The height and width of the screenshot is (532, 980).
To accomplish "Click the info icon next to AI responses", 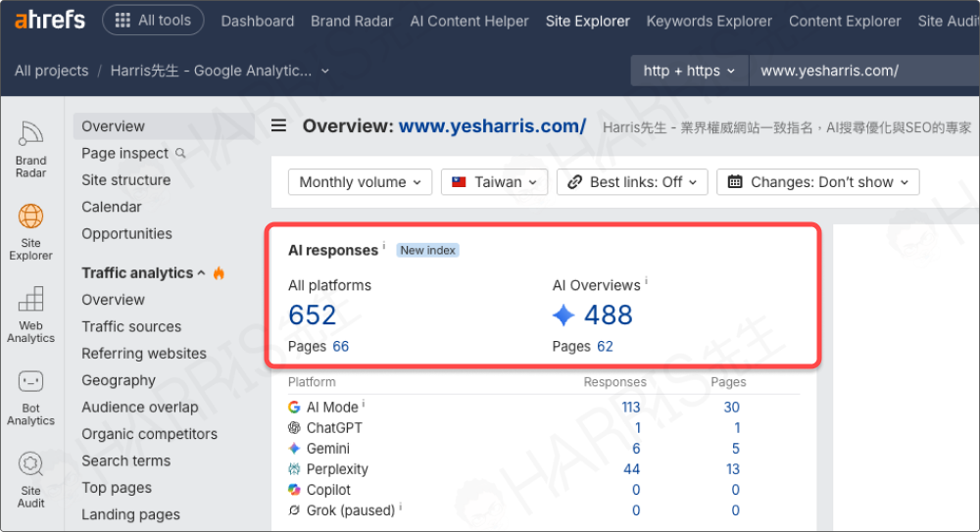I will (384, 244).
